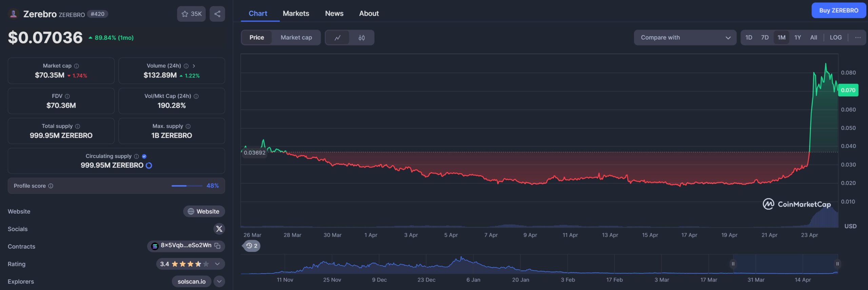Screen dimensions: 868x290
Task: Expand Volume (24h) details arrow
Action: click(194, 66)
